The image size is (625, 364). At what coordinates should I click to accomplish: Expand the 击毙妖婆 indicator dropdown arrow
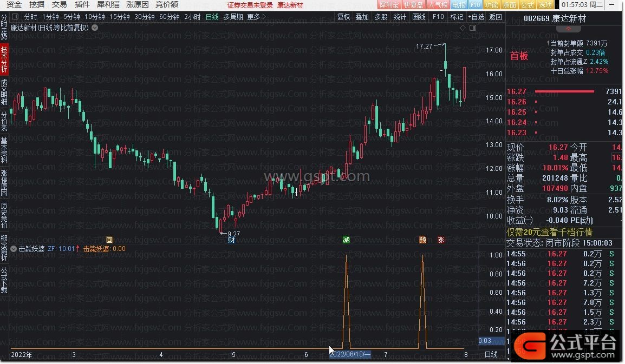coord(14,249)
